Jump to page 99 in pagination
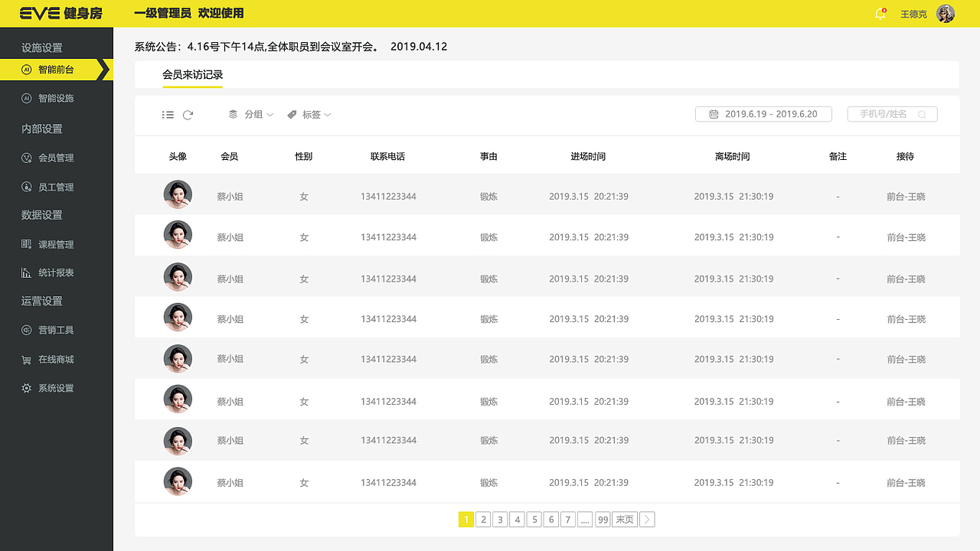Screen dimensions: 980x551 coord(603,519)
